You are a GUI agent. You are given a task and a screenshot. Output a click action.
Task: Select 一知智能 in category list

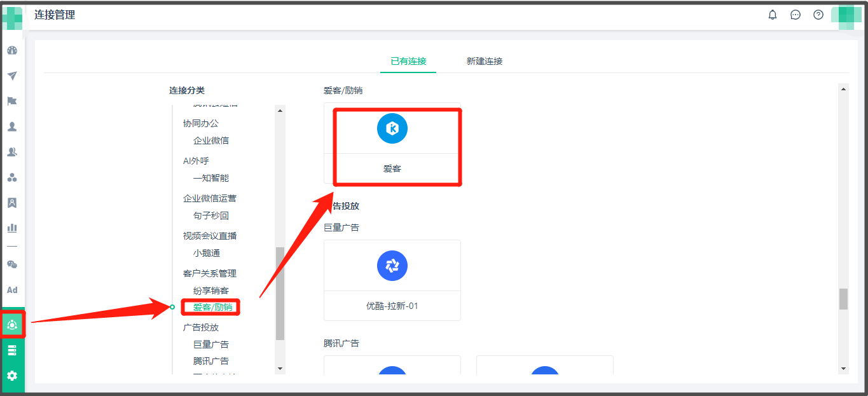click(x=211, y=178)
